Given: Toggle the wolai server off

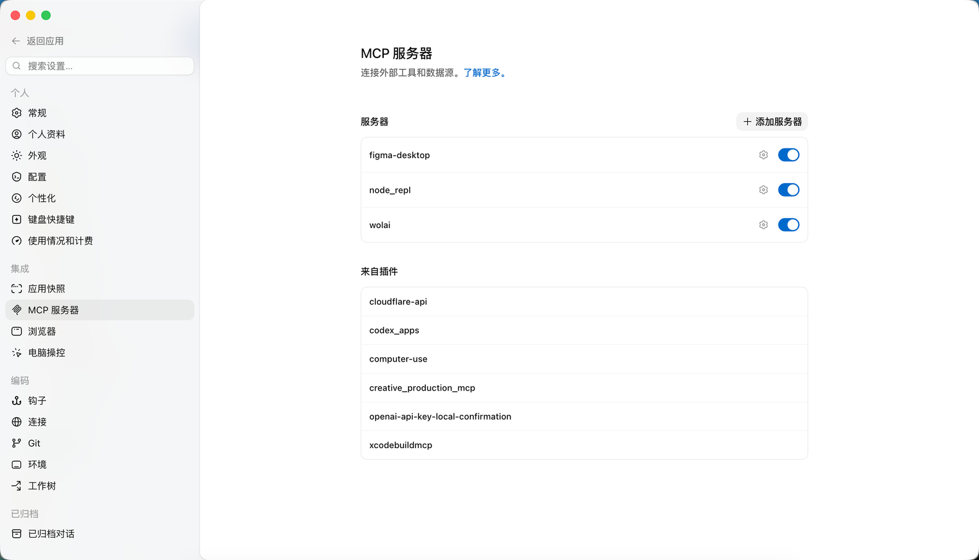Looking at the screenshot, I should tap(789, 225).
